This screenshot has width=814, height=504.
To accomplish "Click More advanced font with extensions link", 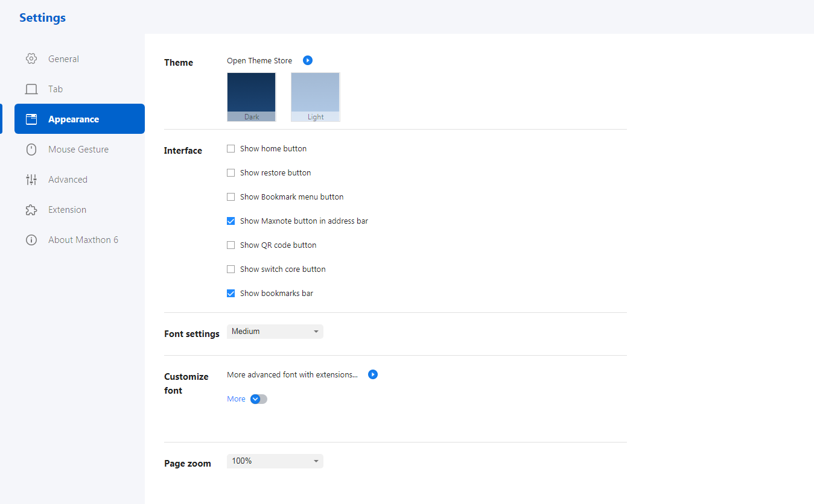I will click(292, 374).
